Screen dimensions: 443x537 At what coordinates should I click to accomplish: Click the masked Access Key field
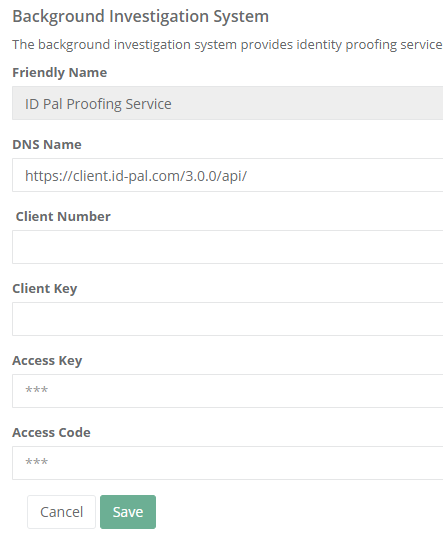tap(228, 391)
